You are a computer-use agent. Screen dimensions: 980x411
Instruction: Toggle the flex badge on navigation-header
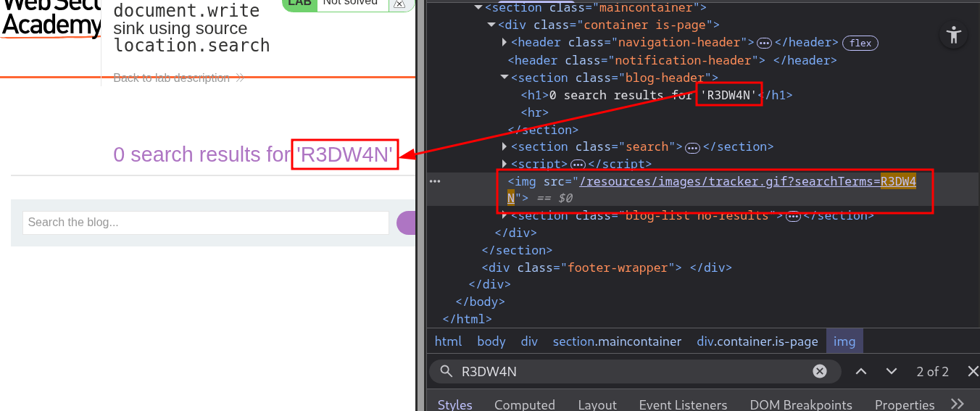(x=860, y=43)
